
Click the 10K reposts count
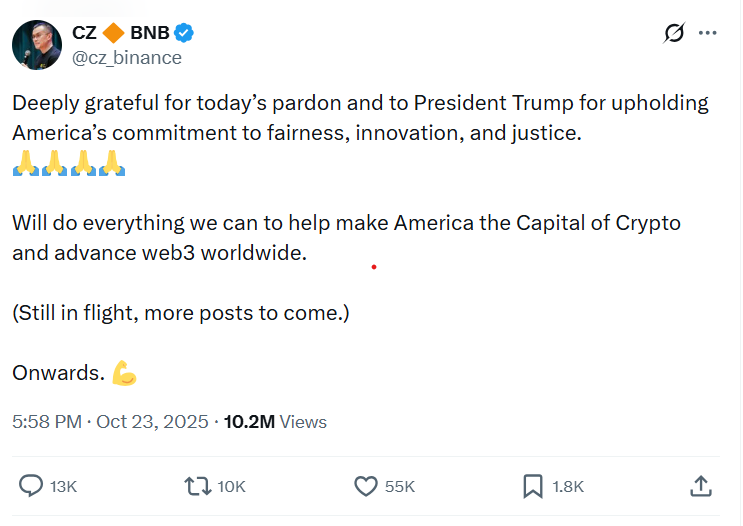[x=231, y=487]
